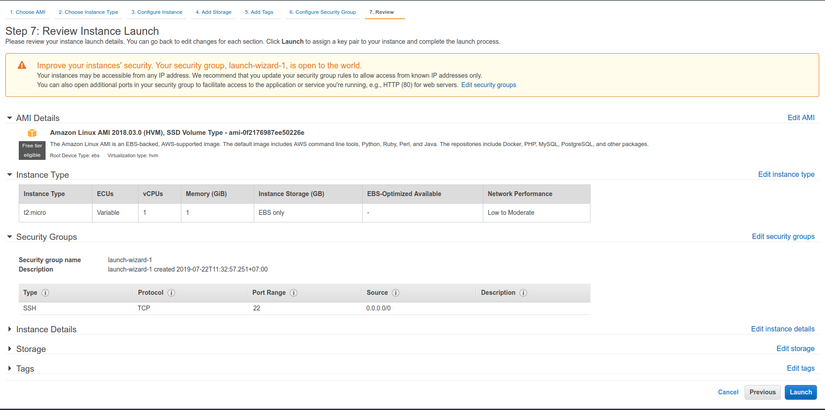Open the Edit tags link

[x=801, y=368]
